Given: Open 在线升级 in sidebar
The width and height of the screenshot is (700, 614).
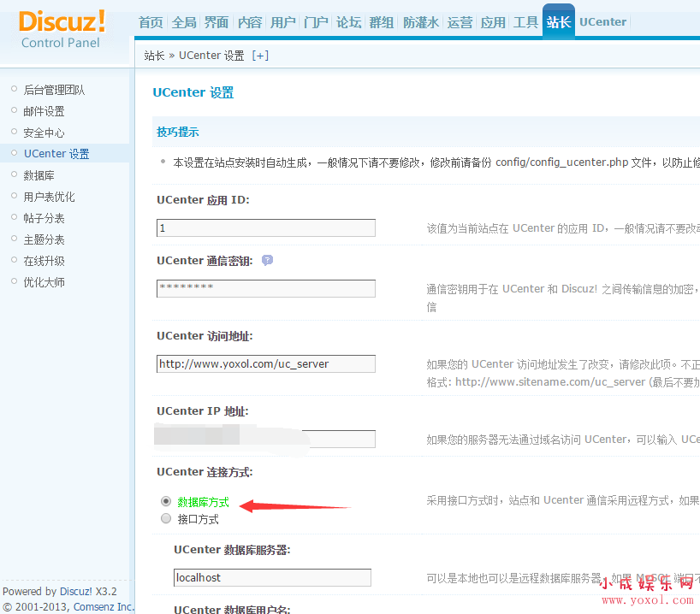Looking at the screenshot, I should pyautogui.click(x=44, y=261).
